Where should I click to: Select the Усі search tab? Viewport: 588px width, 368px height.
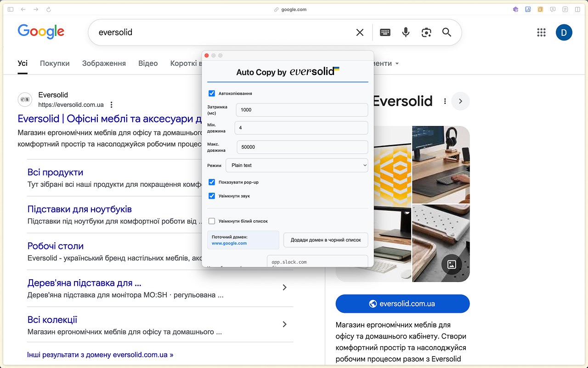click(23, 63)
